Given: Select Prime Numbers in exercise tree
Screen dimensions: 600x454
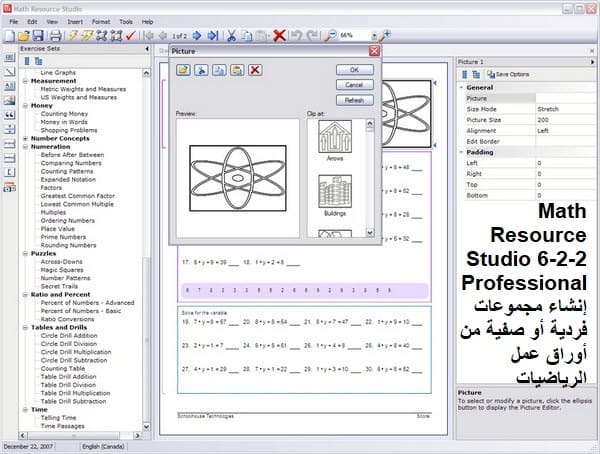Looking at the screenshot, I should click(64, 237).
